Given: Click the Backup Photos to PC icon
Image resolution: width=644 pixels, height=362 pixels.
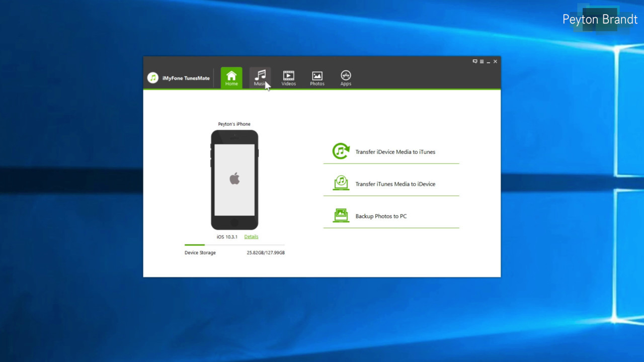Looking at the screenshot, I should [x=341, y=216].
